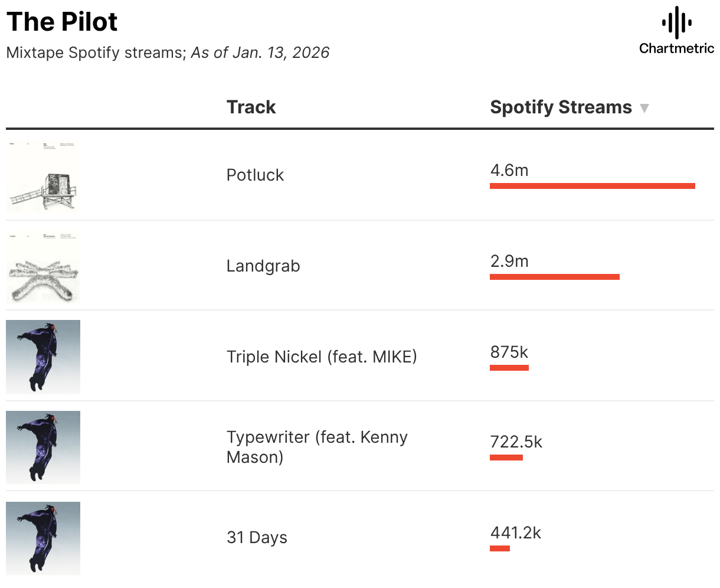Click the Track column header
Viewport: 720px width, 588px height.
[x=251, y=107]
